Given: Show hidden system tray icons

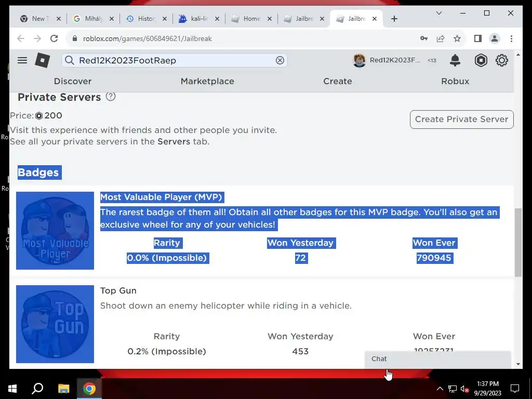Looking at the screenshot, I should [440, 389].
